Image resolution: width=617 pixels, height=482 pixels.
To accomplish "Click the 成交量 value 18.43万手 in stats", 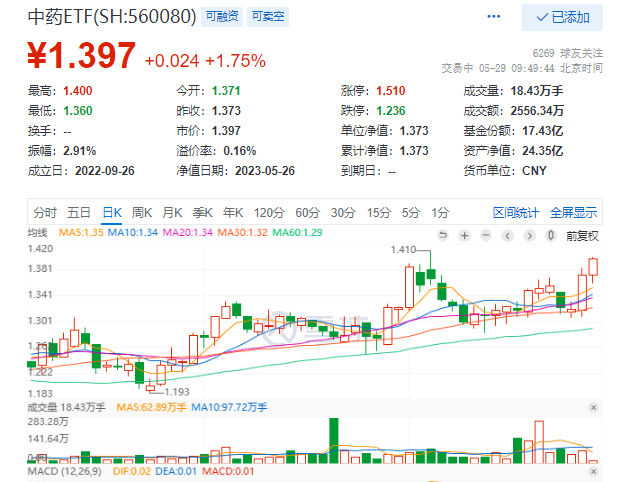I will [537, 91].
